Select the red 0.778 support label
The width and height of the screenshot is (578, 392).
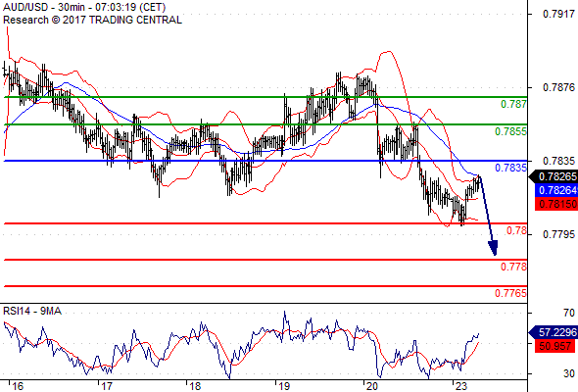pyautogui.click(x=513, y=267)
